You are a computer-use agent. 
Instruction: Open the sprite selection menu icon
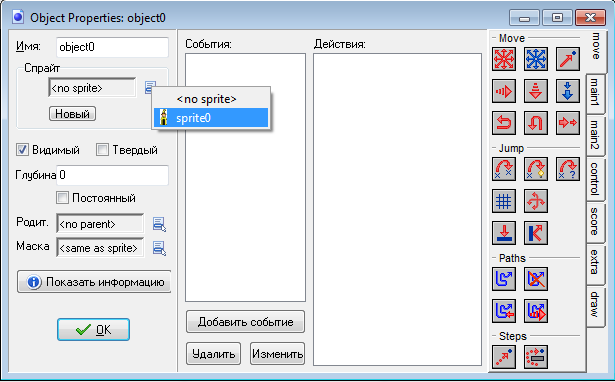pos(150,87)
